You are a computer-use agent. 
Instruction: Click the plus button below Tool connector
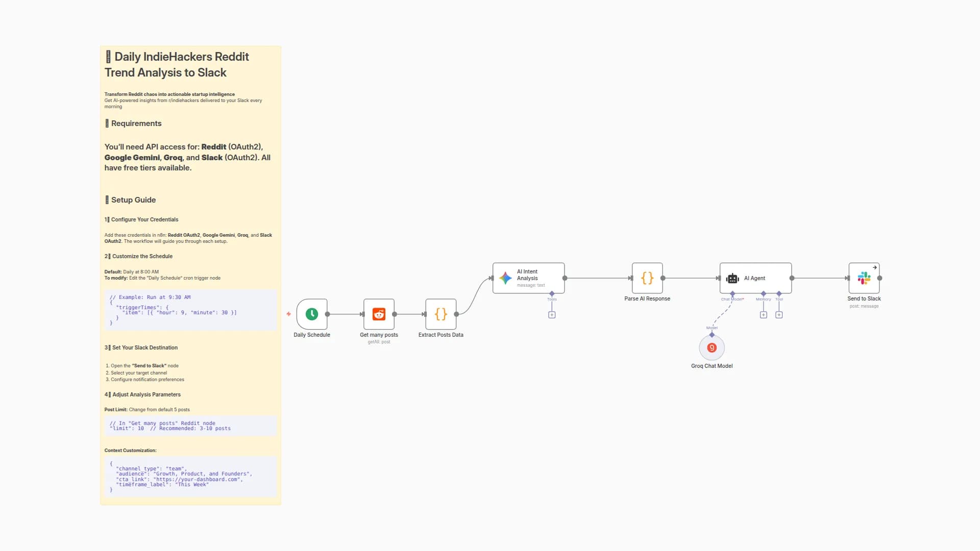coord(779,315)
